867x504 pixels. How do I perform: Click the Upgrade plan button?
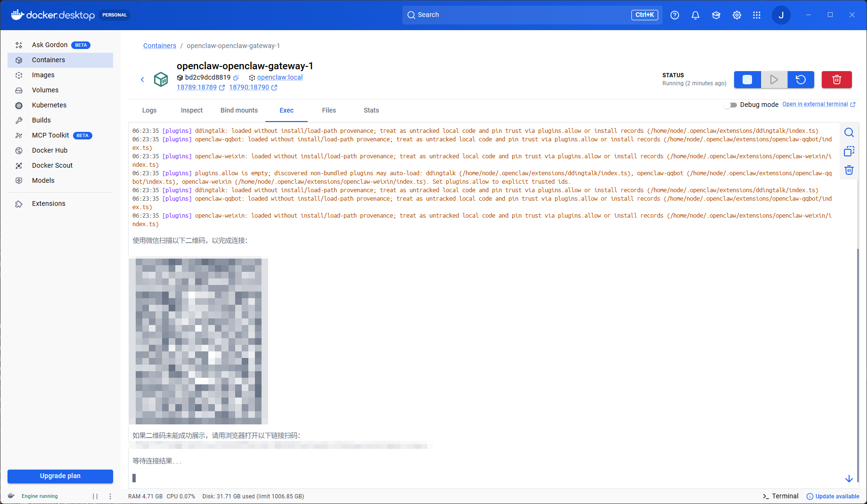(60, 476)
